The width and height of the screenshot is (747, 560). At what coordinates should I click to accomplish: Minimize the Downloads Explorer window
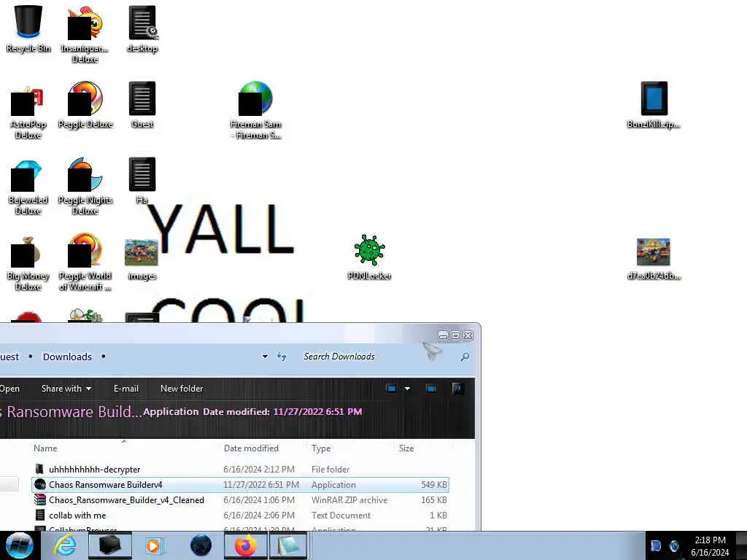443,335
